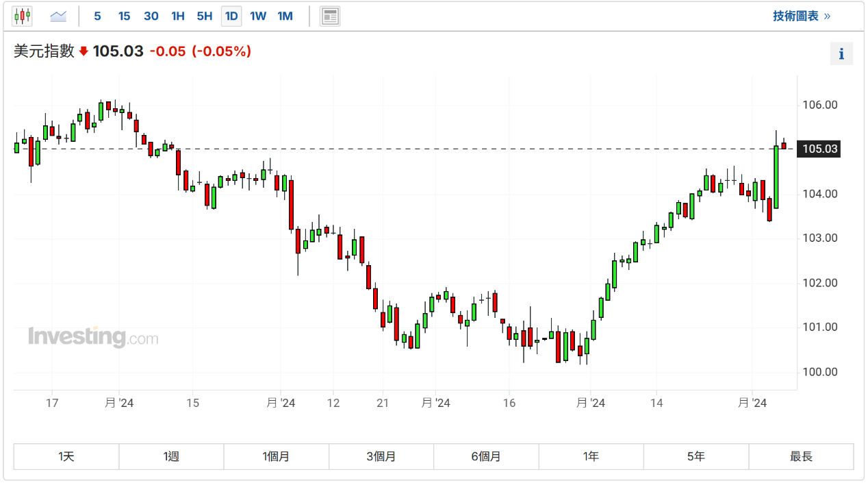Select the candlestick chart type icon
This screenshot has width=868, height=483.
coord(23,16)
